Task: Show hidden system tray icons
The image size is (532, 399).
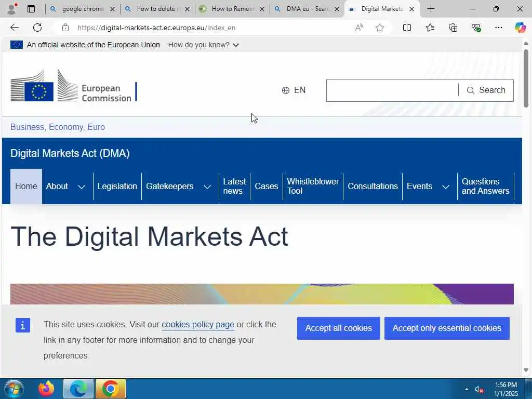Action: pos(467,389)
